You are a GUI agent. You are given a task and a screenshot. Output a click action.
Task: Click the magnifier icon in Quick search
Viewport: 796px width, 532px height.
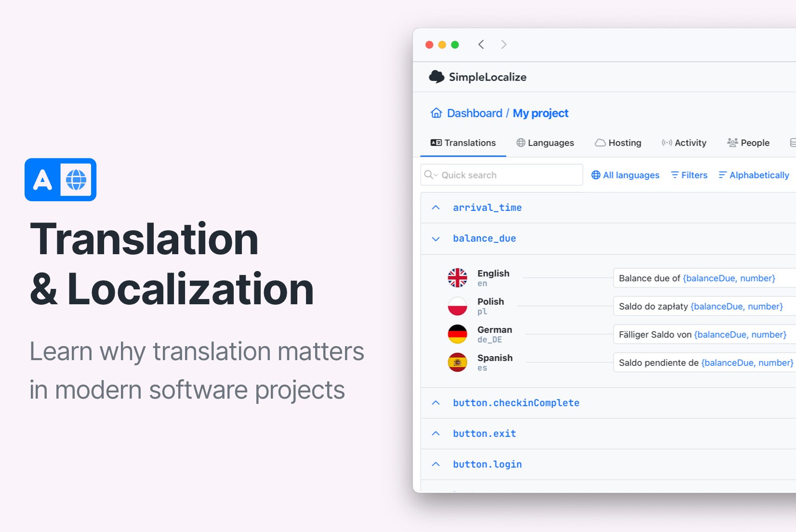tap(428, 175)
